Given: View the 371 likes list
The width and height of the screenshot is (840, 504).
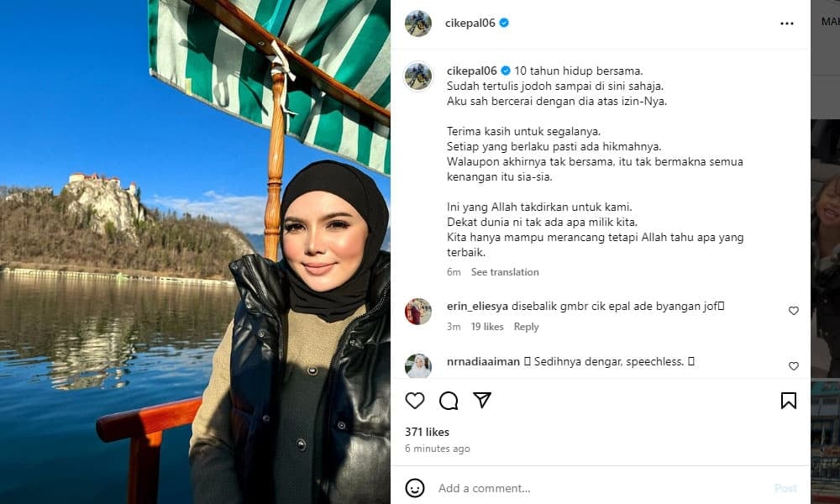Looking at the screenshot, I should pos(427,432).
